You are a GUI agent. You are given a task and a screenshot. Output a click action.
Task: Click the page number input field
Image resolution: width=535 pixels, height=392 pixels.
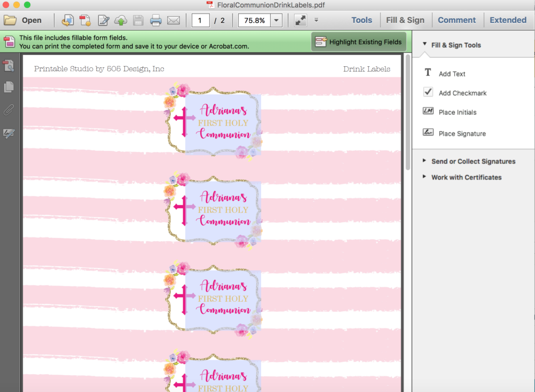(200, 20)
